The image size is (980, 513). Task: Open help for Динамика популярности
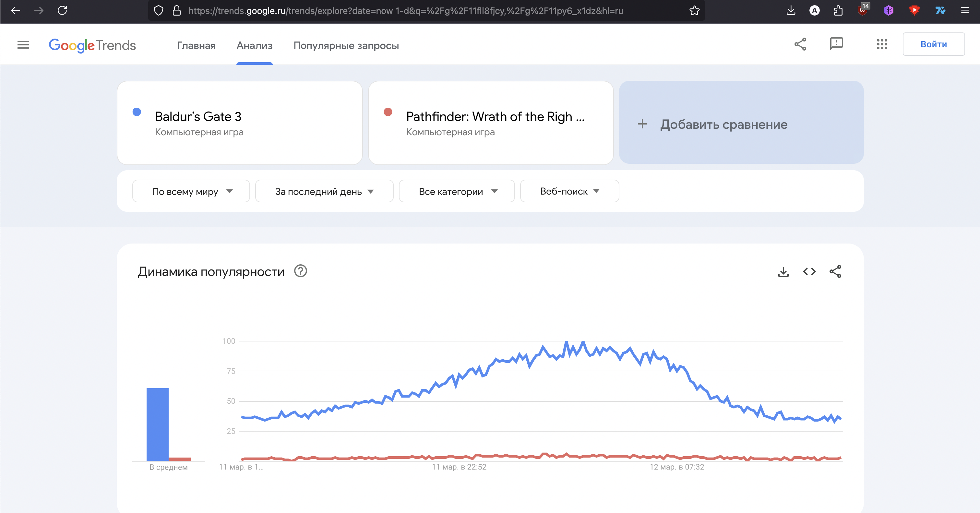301,271
